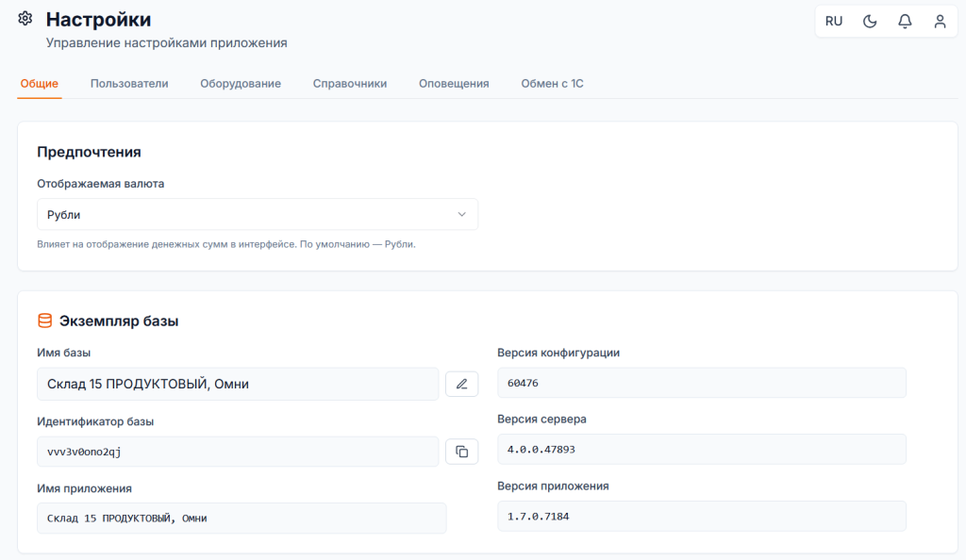Open the Оповещения tab
This screenshot has height=560, width=966.
[x=454, y=83]
